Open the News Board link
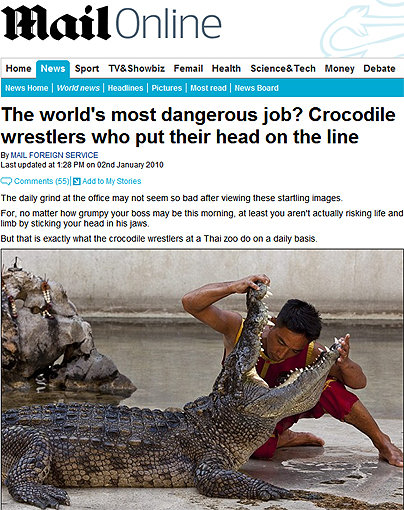Screen dimensions: 404x510 tap(257, 88)
